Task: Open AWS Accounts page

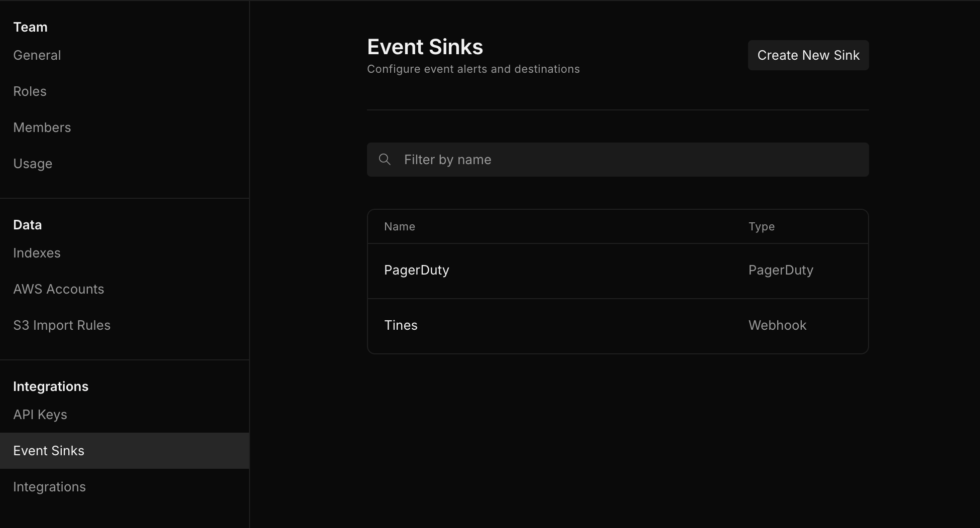Action: pyautogui.click(x=59, y=289)
